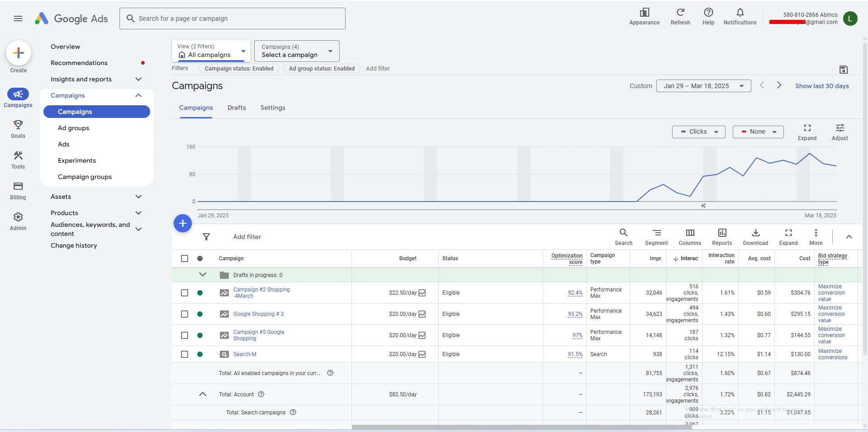Screen dimensions: 868x432
Task: Toggle status dot of Google Shopping # 3
Action: point(200,314)
